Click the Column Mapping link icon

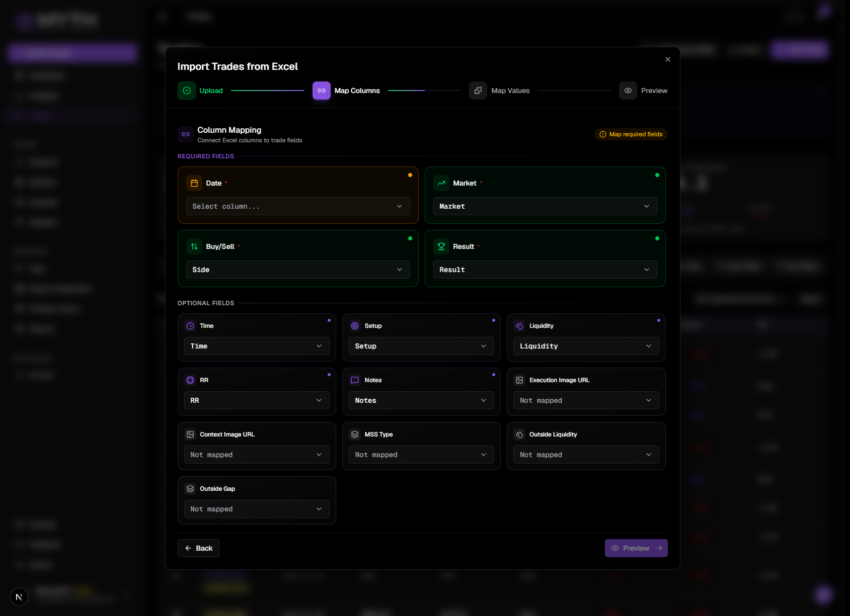(186, 134)
